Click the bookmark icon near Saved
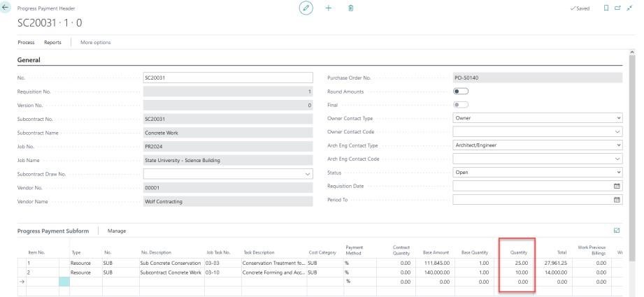 pyautogui.click(x=606, y=8)
